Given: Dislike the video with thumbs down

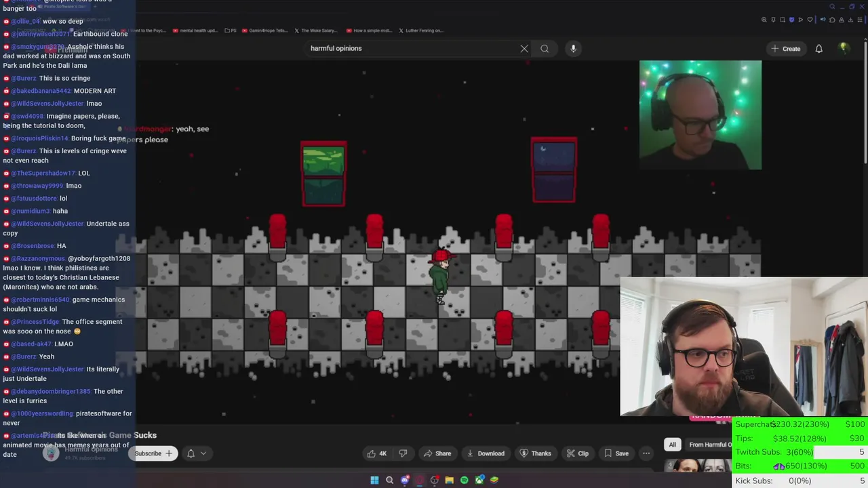Looking at the screenshot, I should tap(403, 453).
